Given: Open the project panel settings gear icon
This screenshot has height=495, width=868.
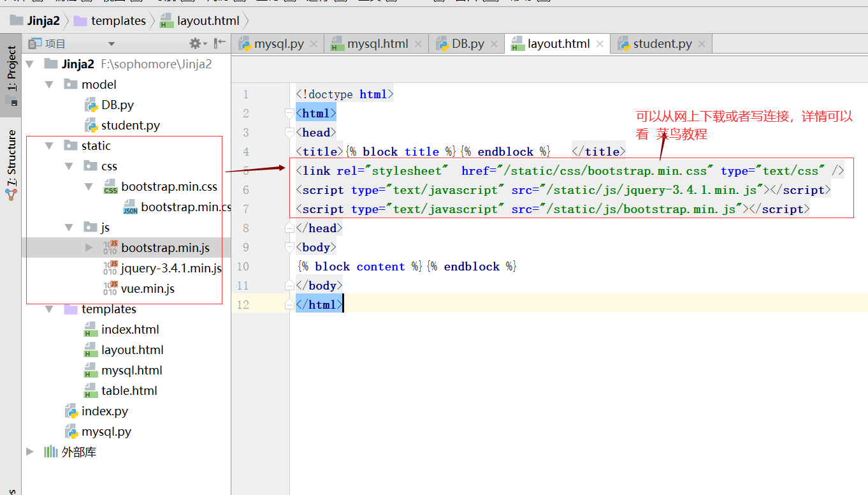Looking at the screenshot, I should (x=196, y=43).
